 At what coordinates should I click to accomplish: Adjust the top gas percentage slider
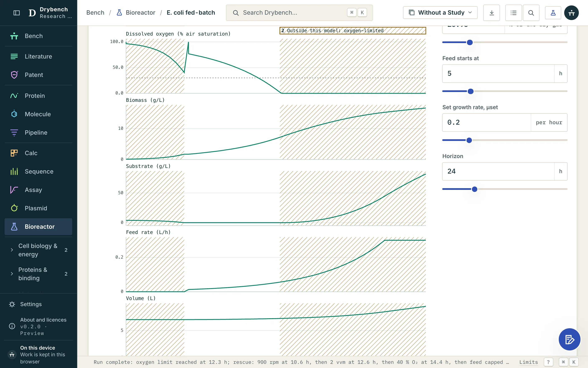[x=470, y=42]
